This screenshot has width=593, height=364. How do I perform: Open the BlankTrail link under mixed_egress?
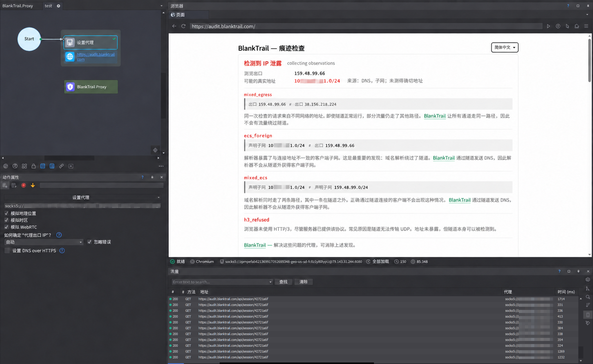[435, 116]
